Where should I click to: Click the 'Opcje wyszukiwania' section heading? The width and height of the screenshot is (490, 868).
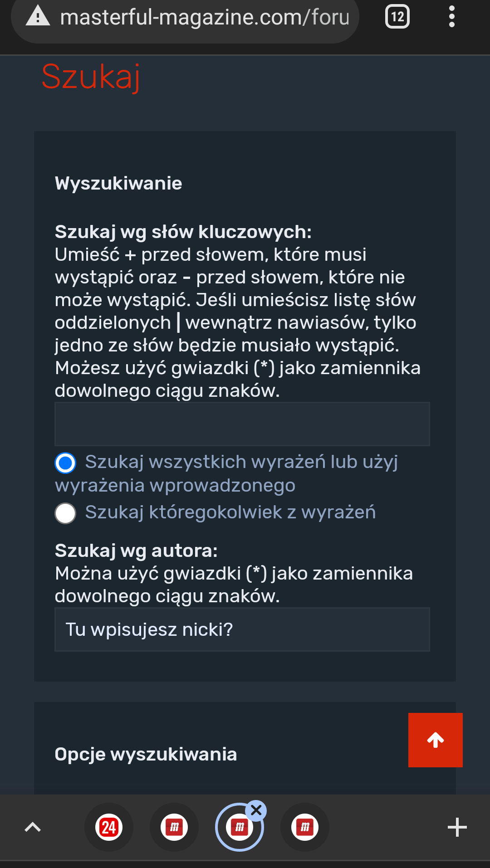tap(146, 755)
